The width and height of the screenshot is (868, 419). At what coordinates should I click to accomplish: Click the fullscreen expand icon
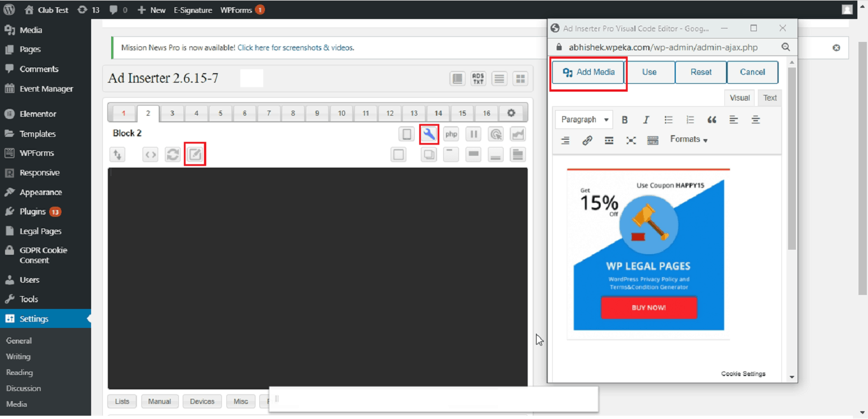[x=631, y=140]
